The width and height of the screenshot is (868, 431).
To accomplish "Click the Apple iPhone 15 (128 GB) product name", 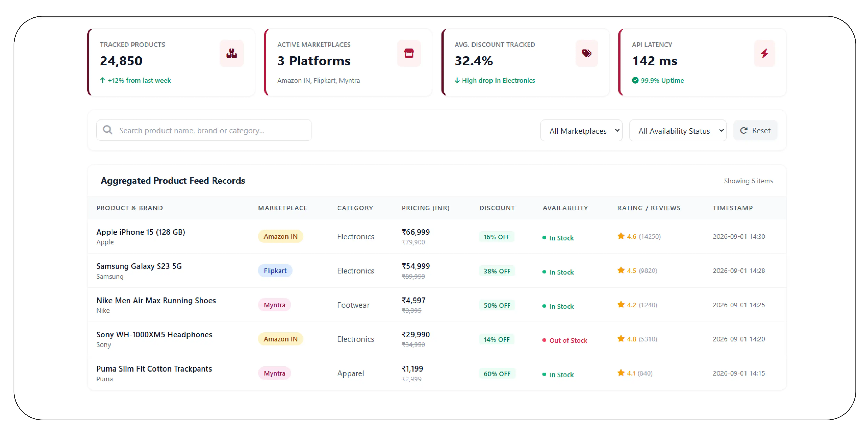I will (140, 232).
